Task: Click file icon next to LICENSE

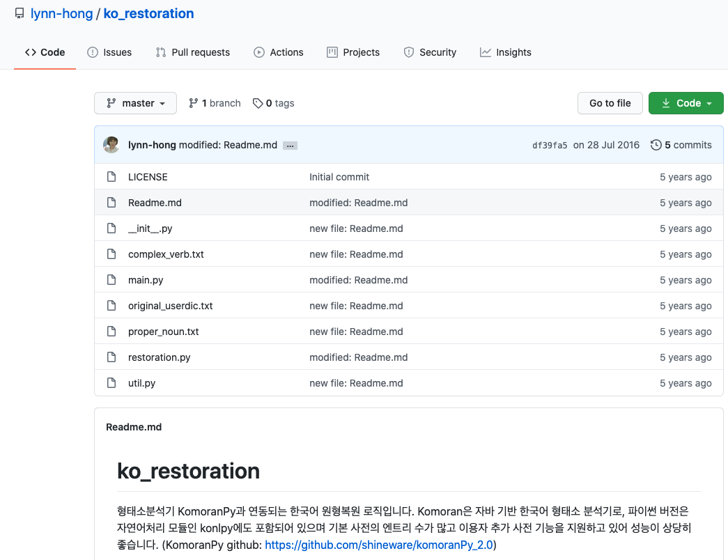Action: tap(111, 176)
